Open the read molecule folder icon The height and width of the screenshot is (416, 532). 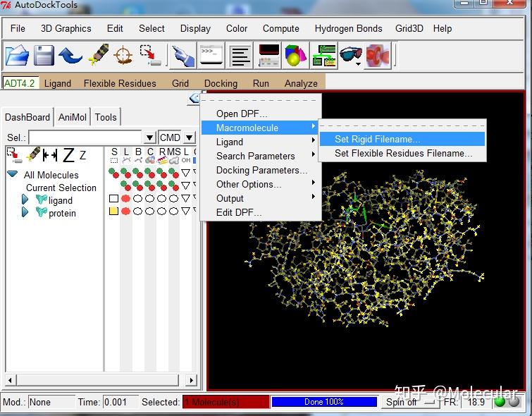click(x=17, y=55)
